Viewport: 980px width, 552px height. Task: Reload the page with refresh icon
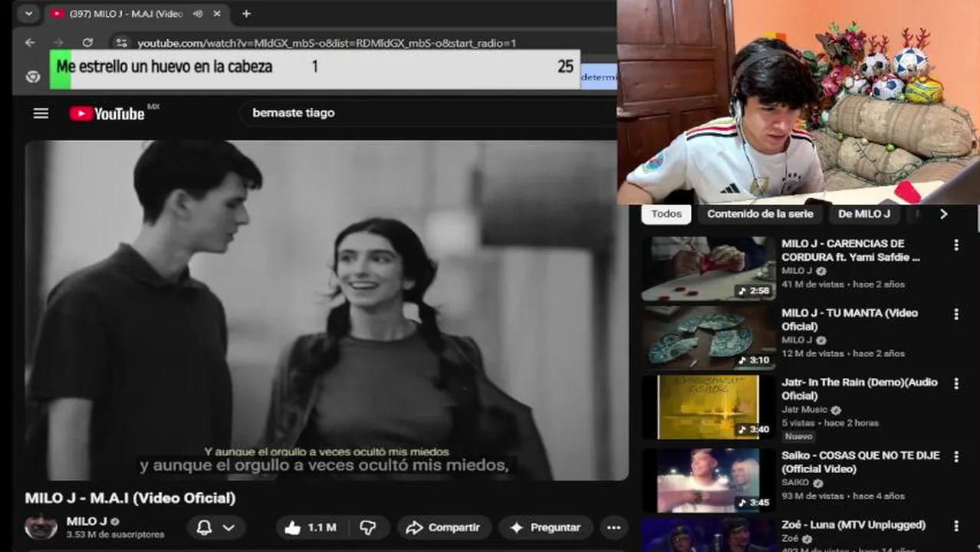click(87, 43)
